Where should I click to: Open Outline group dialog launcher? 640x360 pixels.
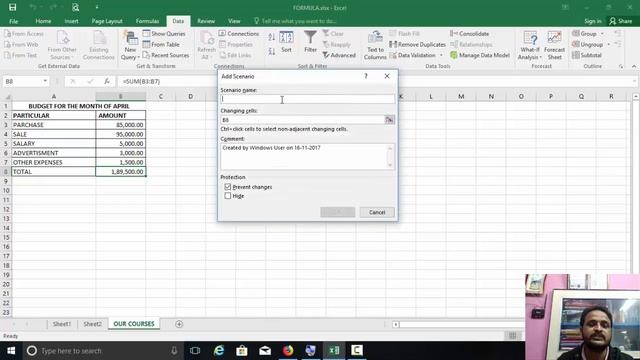(x=621, y=66)
